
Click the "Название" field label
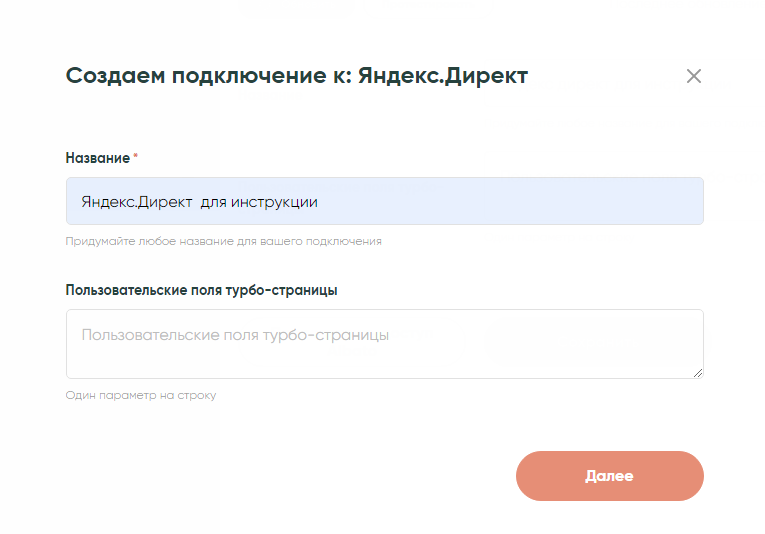(x=97, y=158)
